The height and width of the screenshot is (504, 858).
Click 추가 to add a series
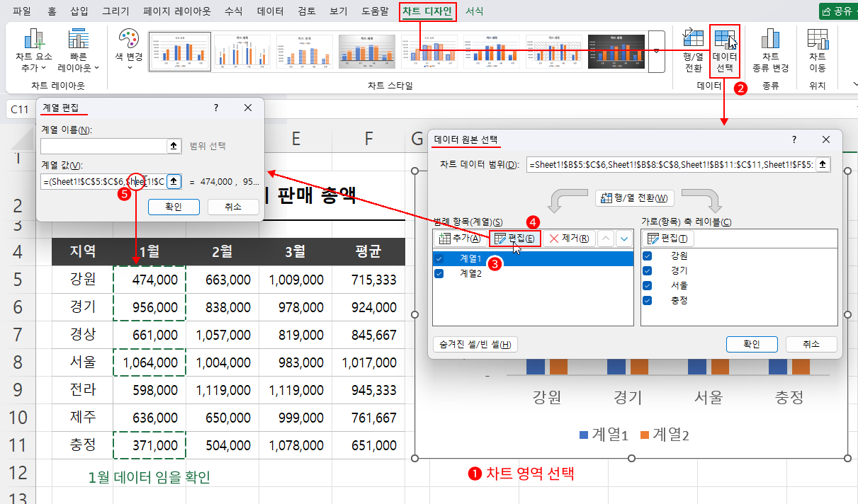[x=460, y=239]
